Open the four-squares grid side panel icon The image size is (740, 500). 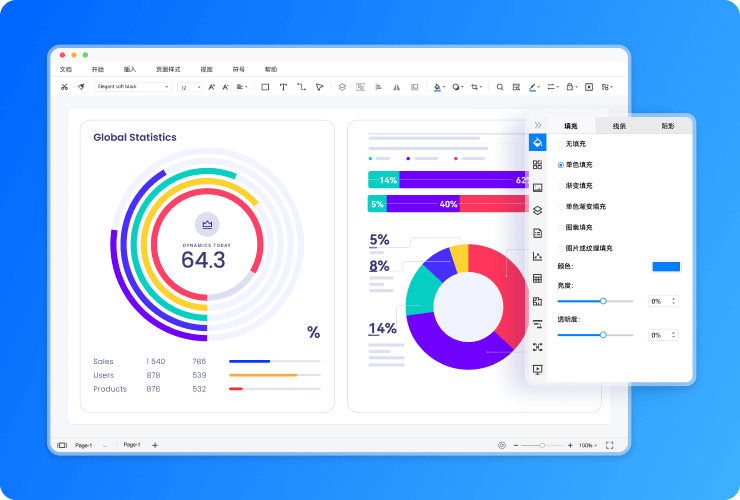tap(538, 164)
